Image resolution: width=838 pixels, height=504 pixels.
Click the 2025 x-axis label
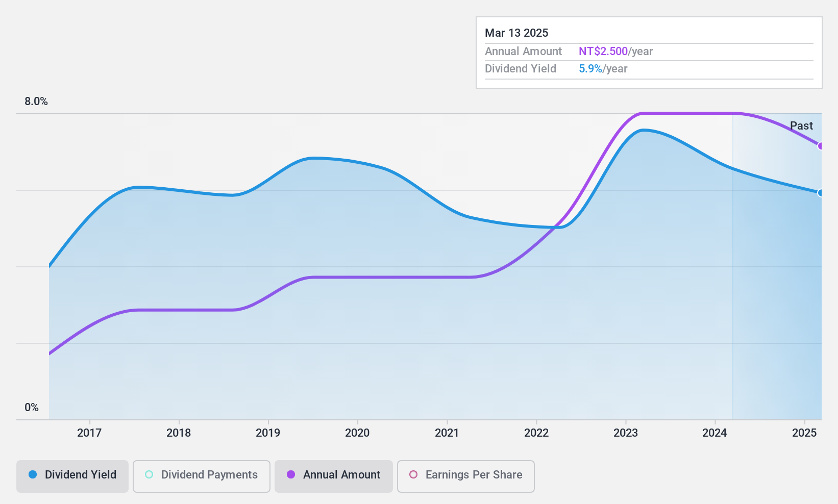(x=804, y=433)
